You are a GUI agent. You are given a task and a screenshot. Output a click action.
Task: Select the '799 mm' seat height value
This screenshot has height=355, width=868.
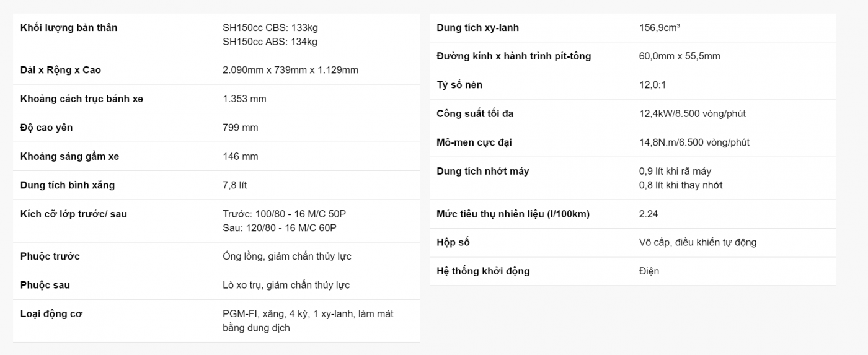click(x=241, y=128)
